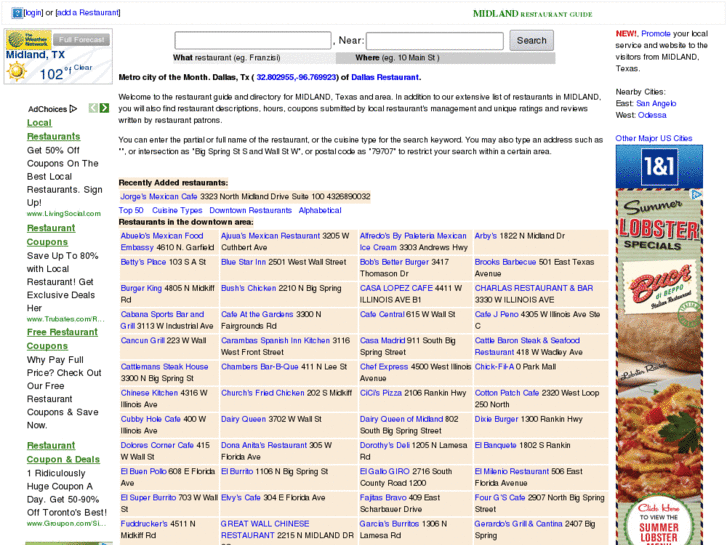Open Betty's Place listing
Image resolution: width=727 pixels, height=545 pixels.
click(143, 262)
